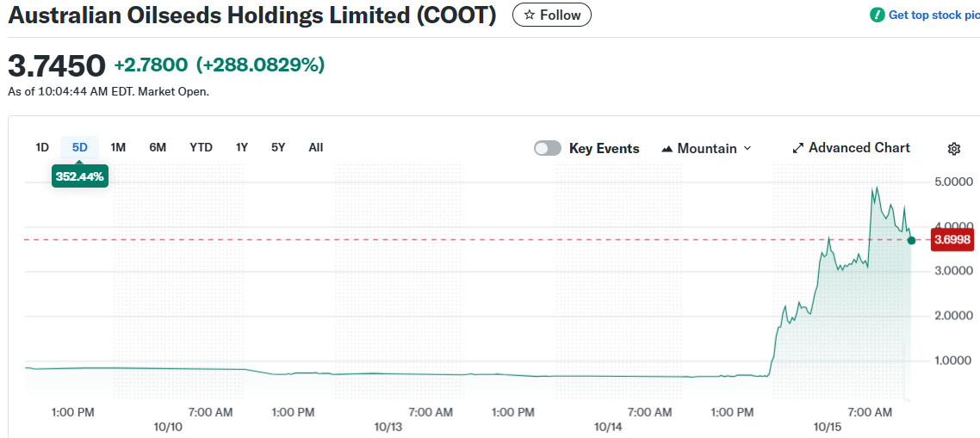The width and height of the screenshot is (980, 438).
Task: Open the Advanced Chart link
Action: 859,148
